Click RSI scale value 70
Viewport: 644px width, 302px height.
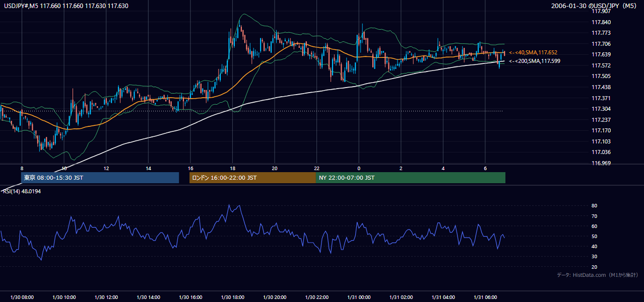(x=594, y=216)
